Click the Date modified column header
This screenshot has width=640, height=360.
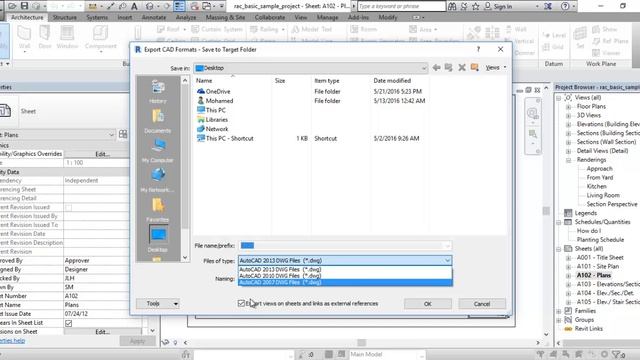(x=392, y=81)
